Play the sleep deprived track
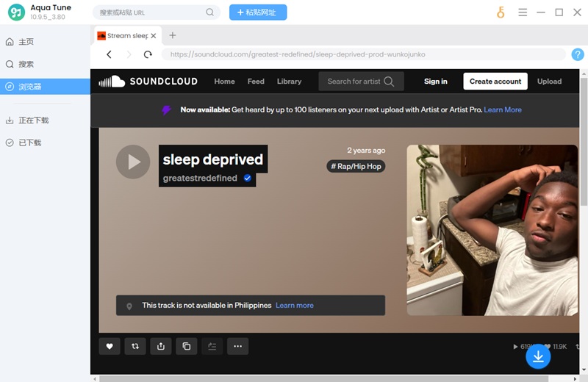 tap(133, 162)
